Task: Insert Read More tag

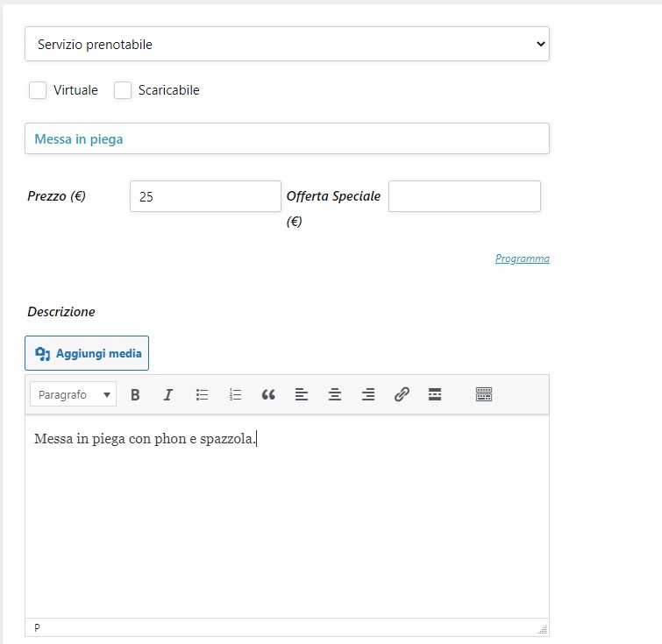Action: click(x=435, y=395)
